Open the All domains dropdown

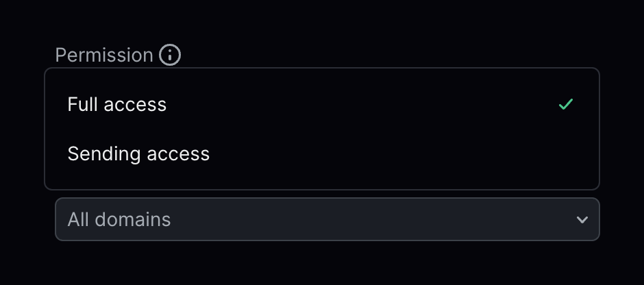pyautogui.click(x=327, y=219)
